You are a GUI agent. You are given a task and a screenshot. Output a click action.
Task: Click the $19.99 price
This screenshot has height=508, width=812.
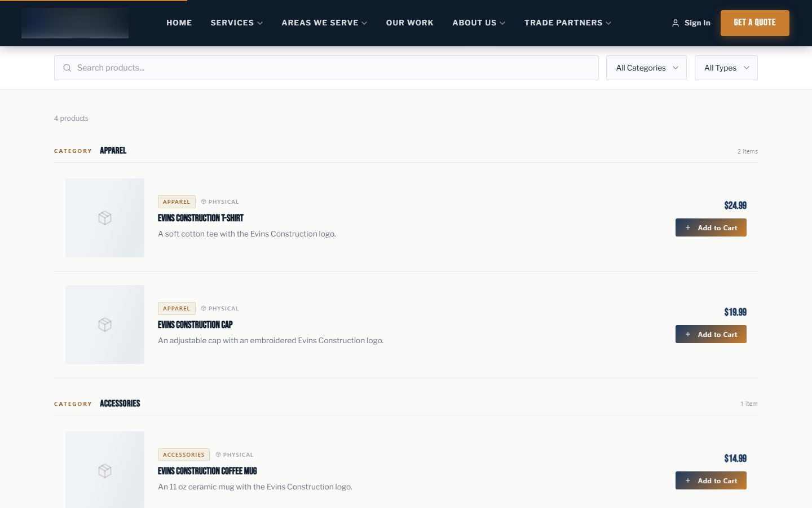pyautogui.click(x=735, y=312)
